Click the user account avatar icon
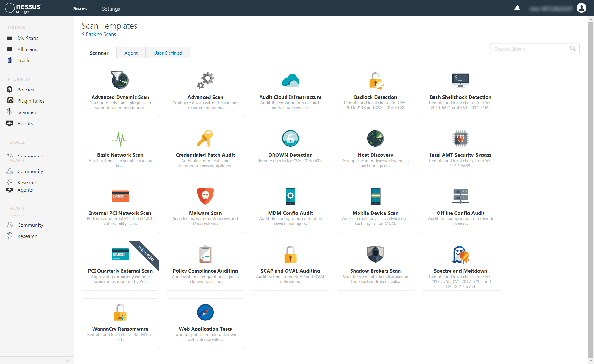 581,8
